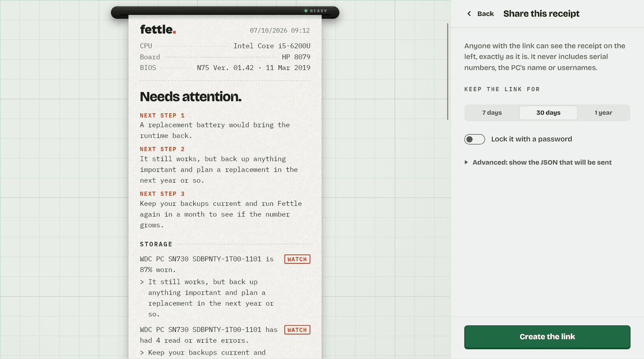Click the NEXT STEP 3 label
Screen dimensions: 644x359
coord(162,194)
